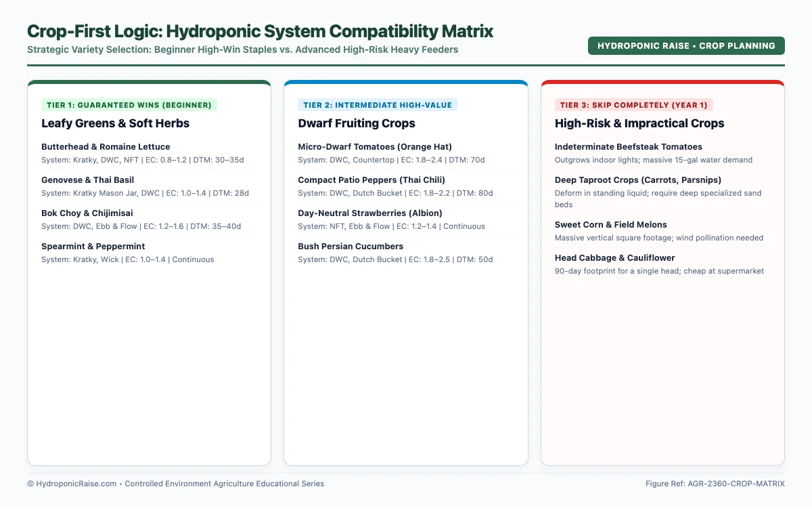Click Genovese & Thai Basil entry
This screenshot has height=508, width=812.
88,180
